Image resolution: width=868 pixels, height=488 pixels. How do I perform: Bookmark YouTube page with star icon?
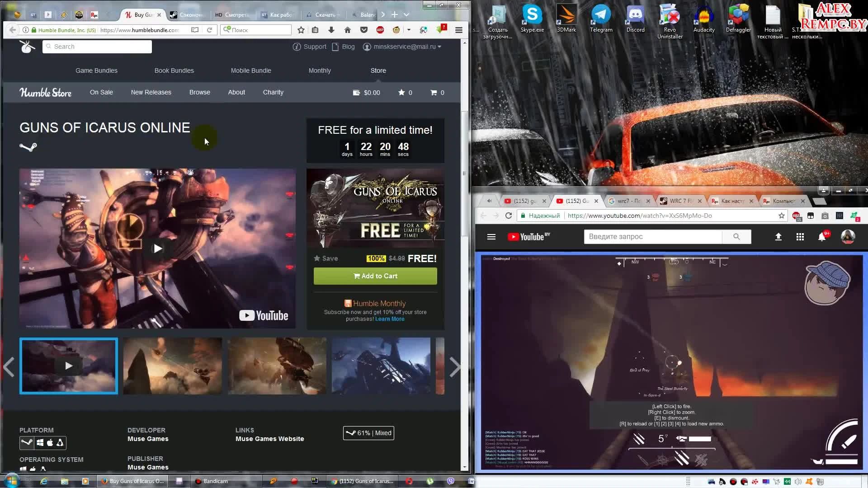pyautogui.click(x=782, y=216)
